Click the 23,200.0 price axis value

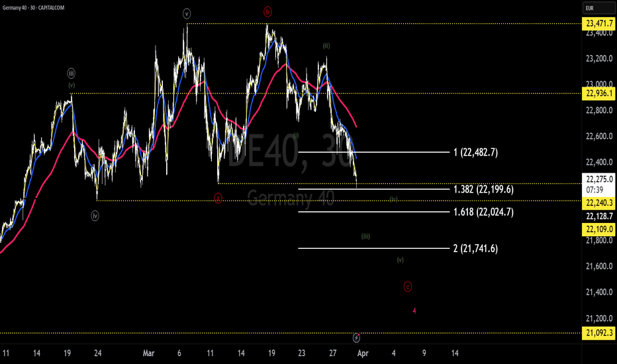(x=599, y=59)
